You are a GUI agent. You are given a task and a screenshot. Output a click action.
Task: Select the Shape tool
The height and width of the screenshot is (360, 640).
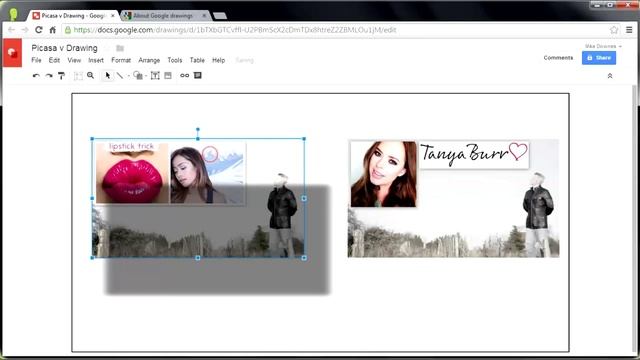[138, 76]
